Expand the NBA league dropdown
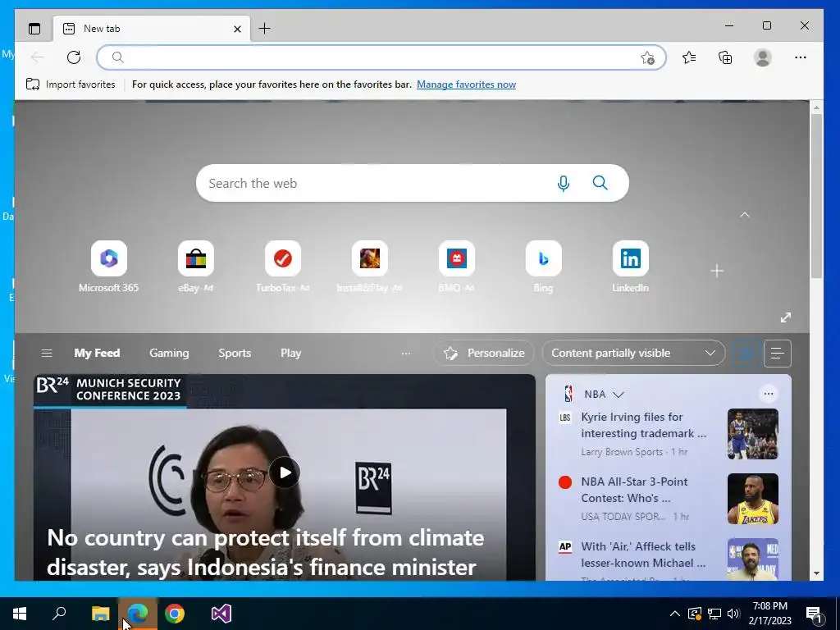This screenshot has height=630, width=840. 619,395
